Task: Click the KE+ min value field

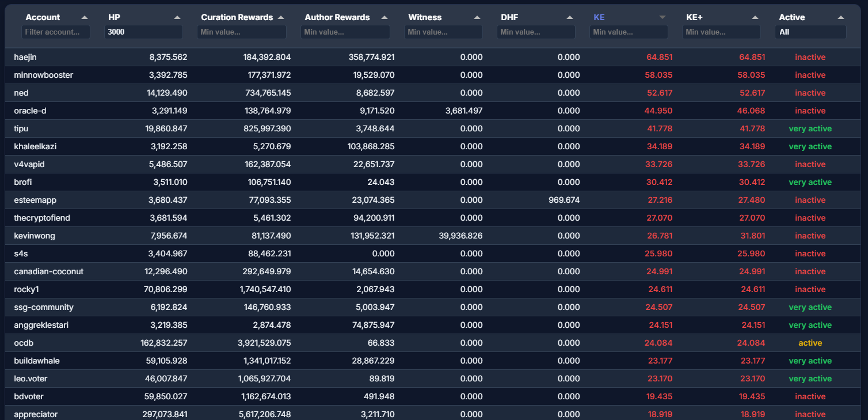Action: [721, 32]
